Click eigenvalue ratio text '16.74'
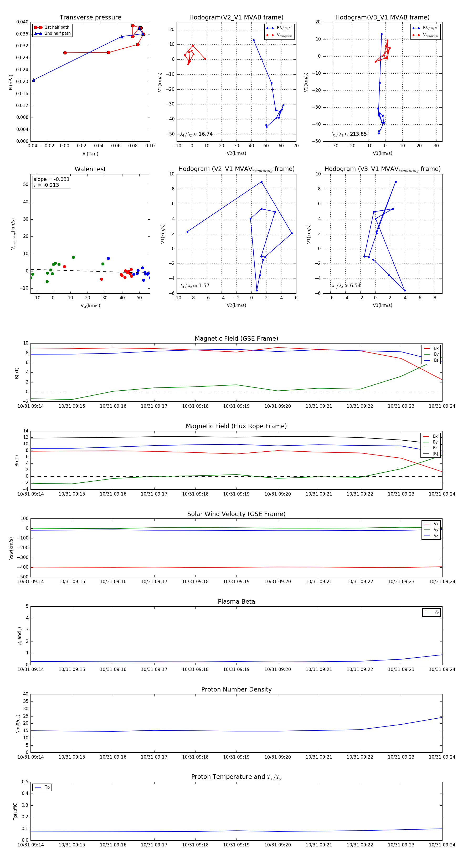This screenshot has width=473, height=868. pyautogui.click(x=205, y=134)
